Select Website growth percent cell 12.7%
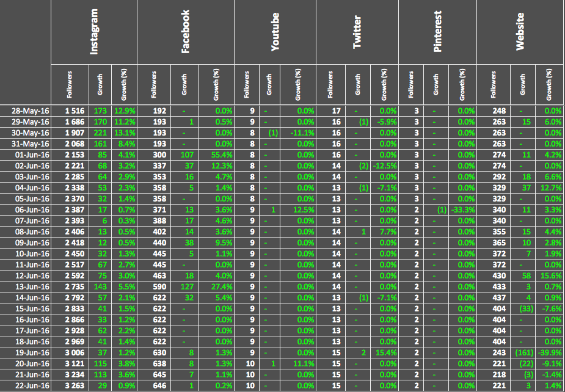Screen dimensions: 565x392 pos(550,187)
